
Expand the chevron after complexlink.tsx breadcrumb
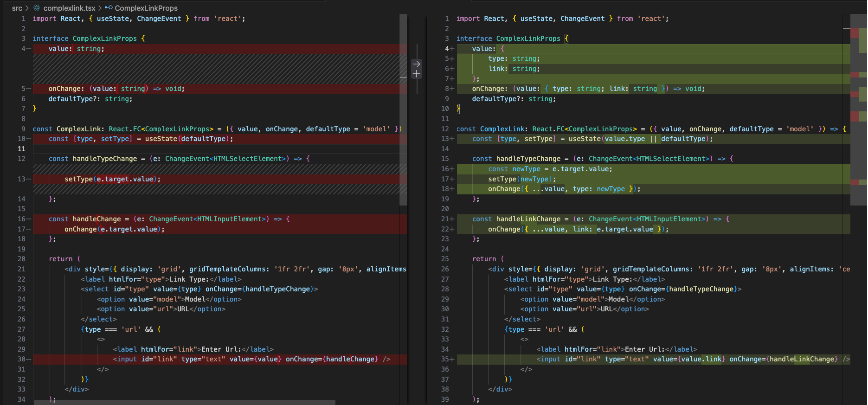pyautogui.click(x=100, y=8)
